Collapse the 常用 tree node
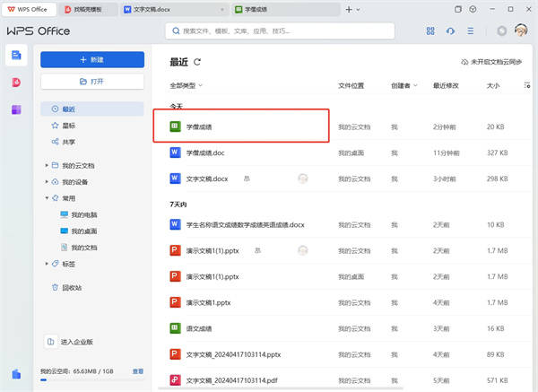Image resolution: width=538 pixels, height=392 pixels. point(47,198)
